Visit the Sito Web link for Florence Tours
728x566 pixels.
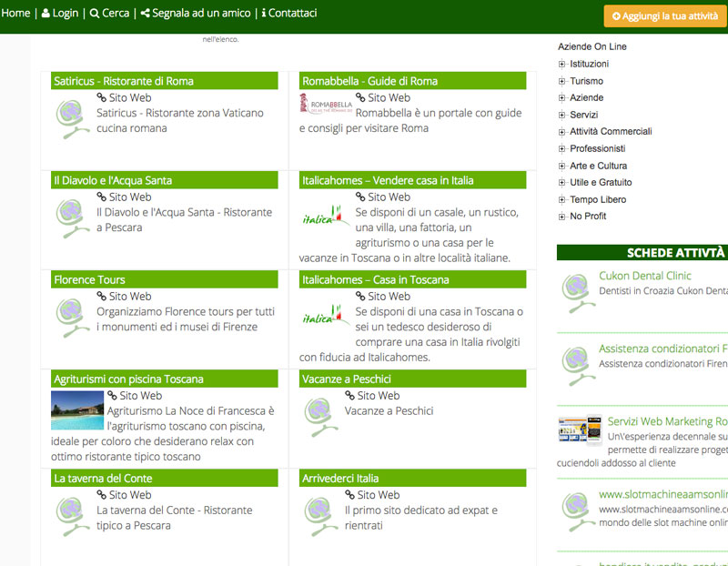[x=130, y=297]
